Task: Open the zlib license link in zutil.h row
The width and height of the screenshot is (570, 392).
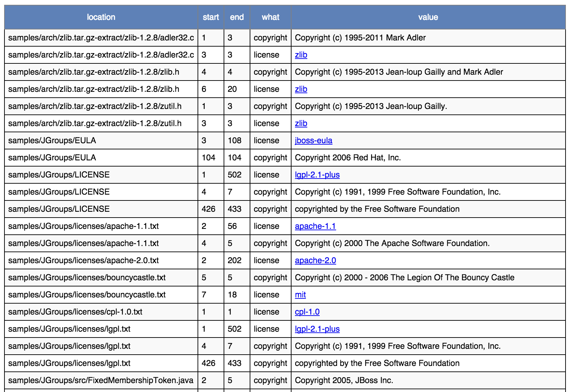Action: click(301, 123)
